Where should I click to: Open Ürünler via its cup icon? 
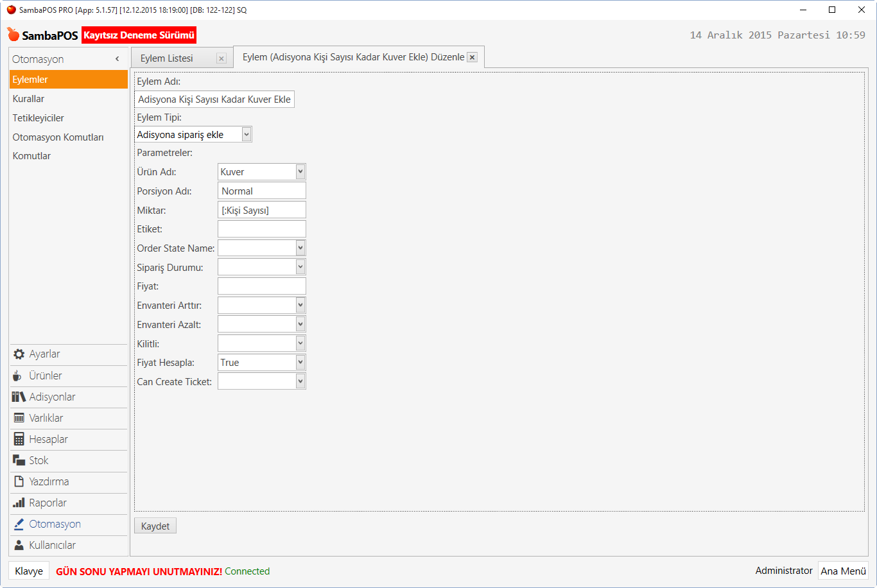pos(18,376)
